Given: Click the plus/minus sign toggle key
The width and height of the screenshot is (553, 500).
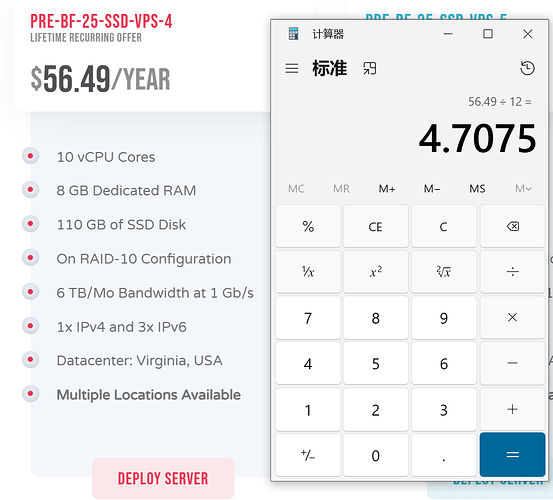Looking at the screenshot, I should (x=308, y=455).
